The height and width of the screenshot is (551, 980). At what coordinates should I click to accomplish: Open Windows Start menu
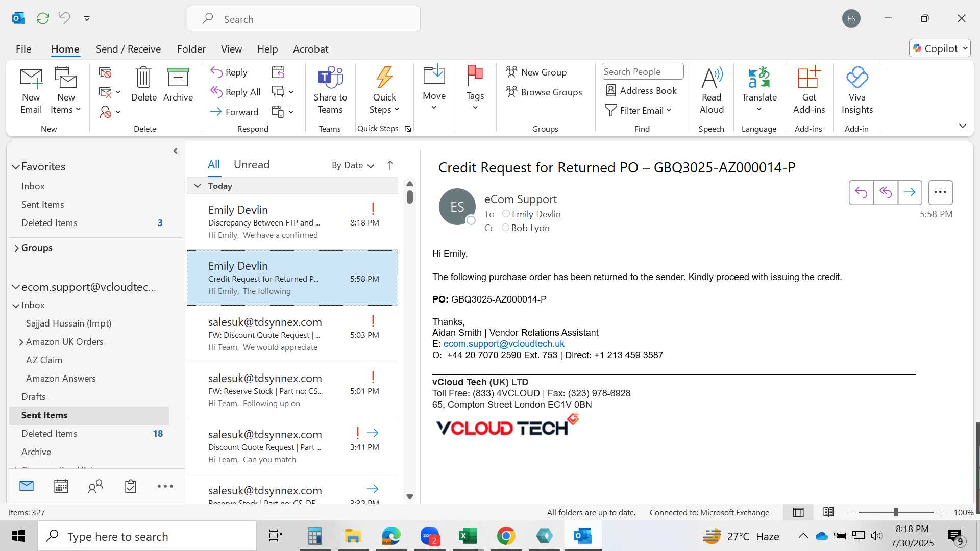(x=18, y=536)
